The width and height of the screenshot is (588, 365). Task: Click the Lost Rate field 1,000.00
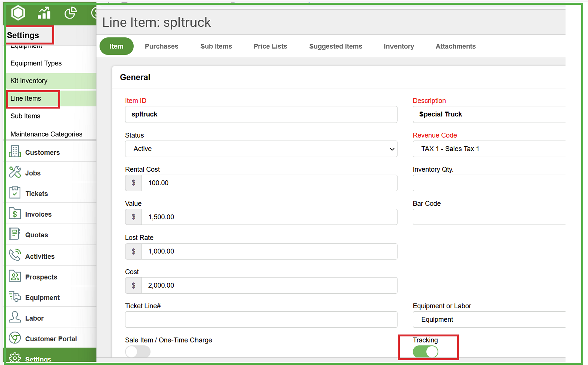[x=269, y=251]
